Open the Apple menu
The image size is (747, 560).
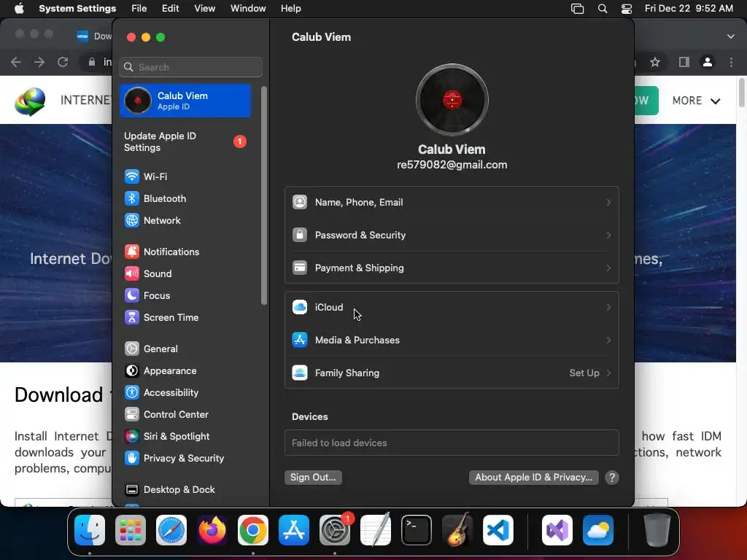coord(19,9)
